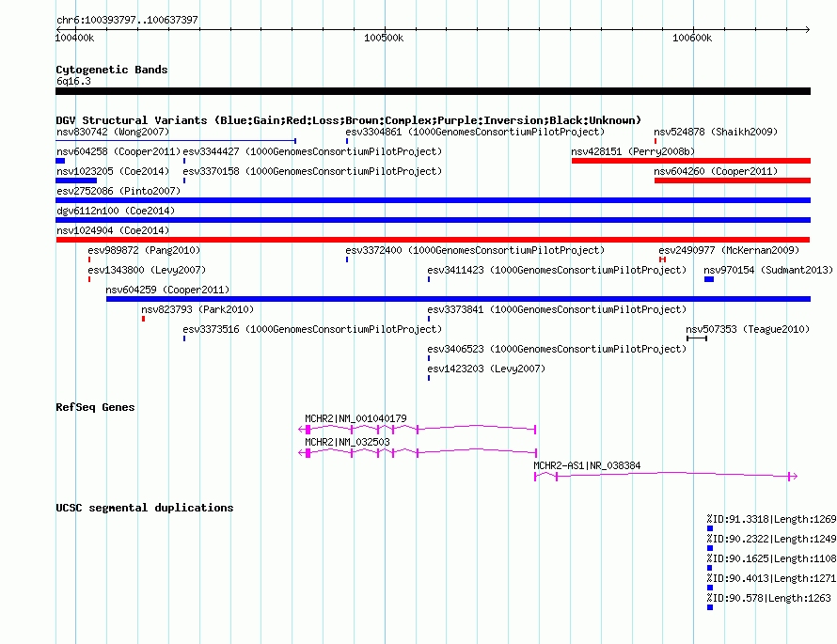Open esv3406523 variant label

(557, 349)
